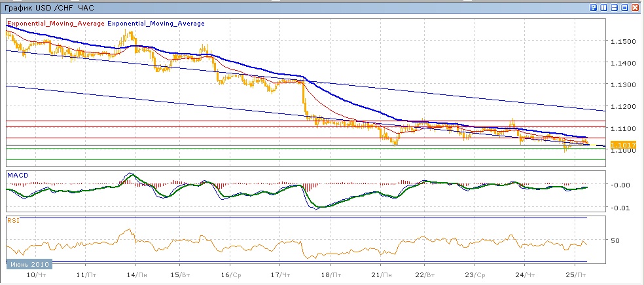Screen dimensions: 644x285
Task: Click the 'Июнь 2010' month label
Action: 28,264
